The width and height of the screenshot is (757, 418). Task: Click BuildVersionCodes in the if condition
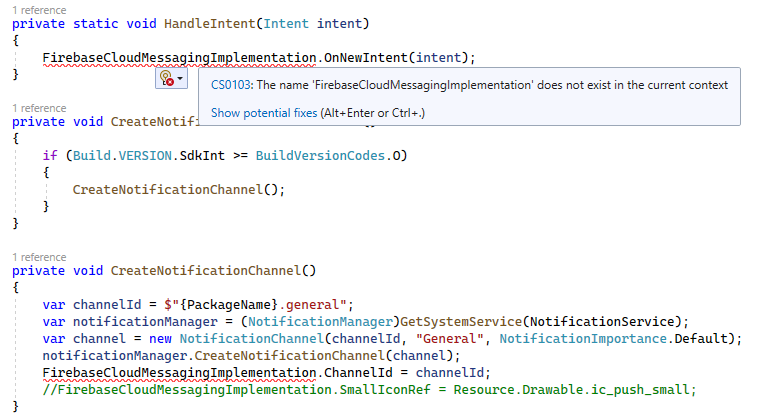click(320, 155)
